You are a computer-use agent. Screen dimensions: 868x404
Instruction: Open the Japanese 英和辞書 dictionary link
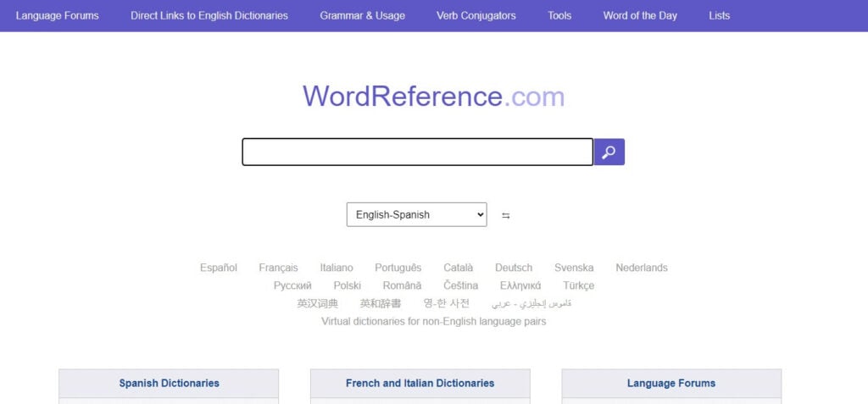(381, 303)
